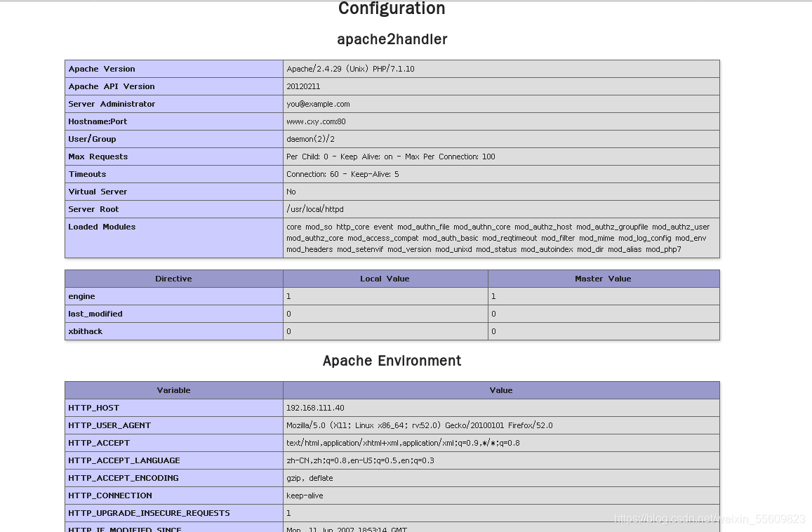The height and width of the screenshot is (532, 812).
Task: Click the path '/usr/local/httpd'
Action: pyautogui.click(x=315, y=210)
